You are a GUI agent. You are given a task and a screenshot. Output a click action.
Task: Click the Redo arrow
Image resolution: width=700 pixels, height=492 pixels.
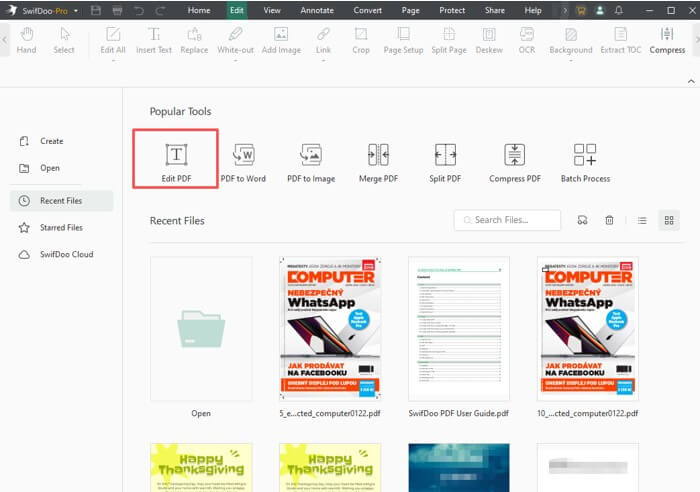point(160,10)
